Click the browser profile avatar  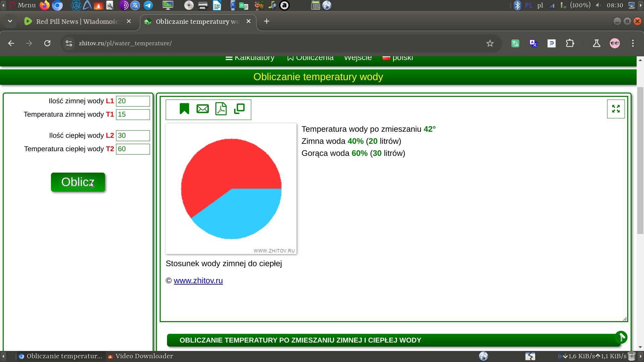tap(615, 43)
